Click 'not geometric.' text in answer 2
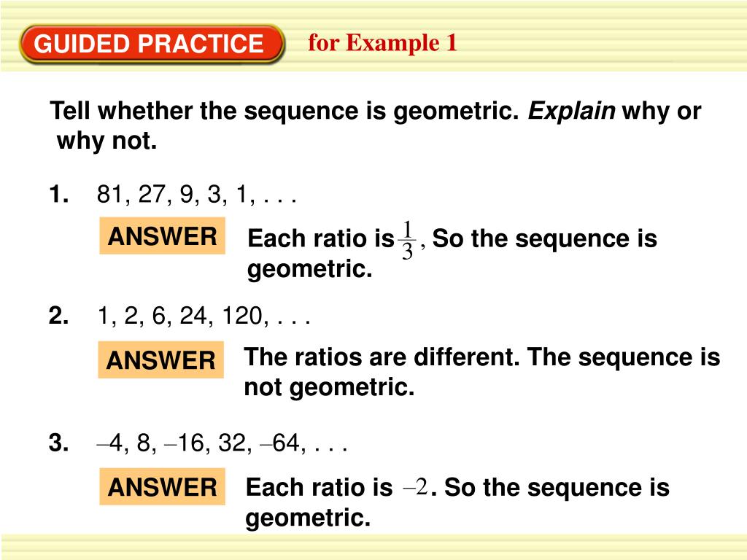This screenshot has height=560, width=747. point(329,386)
